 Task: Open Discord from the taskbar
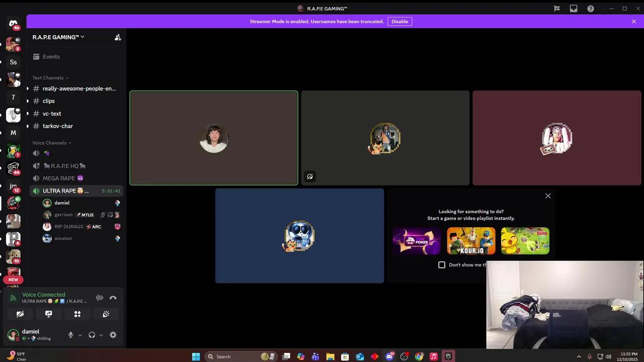[389, 356]
